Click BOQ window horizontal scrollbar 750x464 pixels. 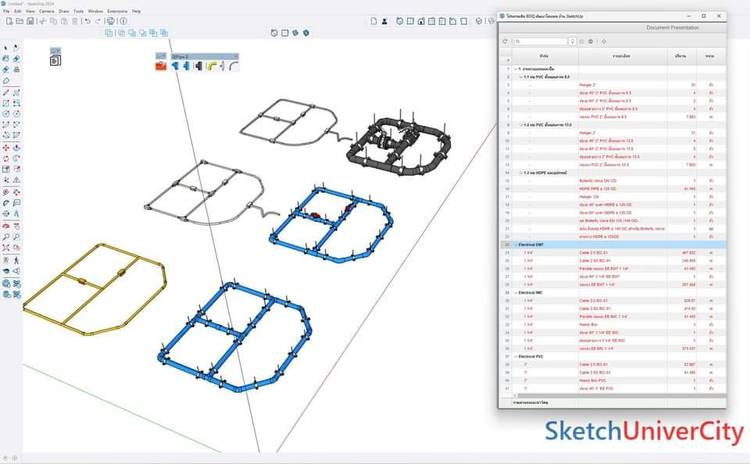coord(620,396)
